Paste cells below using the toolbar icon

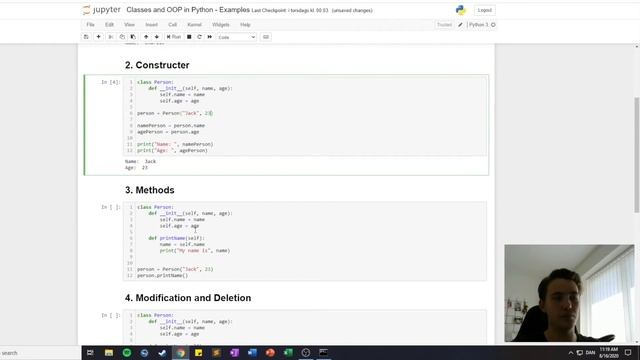coord(133,37)
